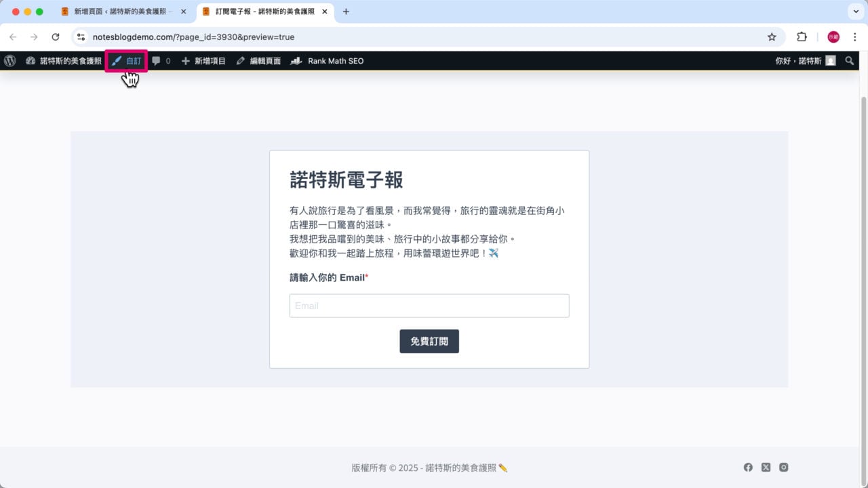868x488 pixels.
Task: Click the user avatar icon in admin bar
Action: pos(831,60)
